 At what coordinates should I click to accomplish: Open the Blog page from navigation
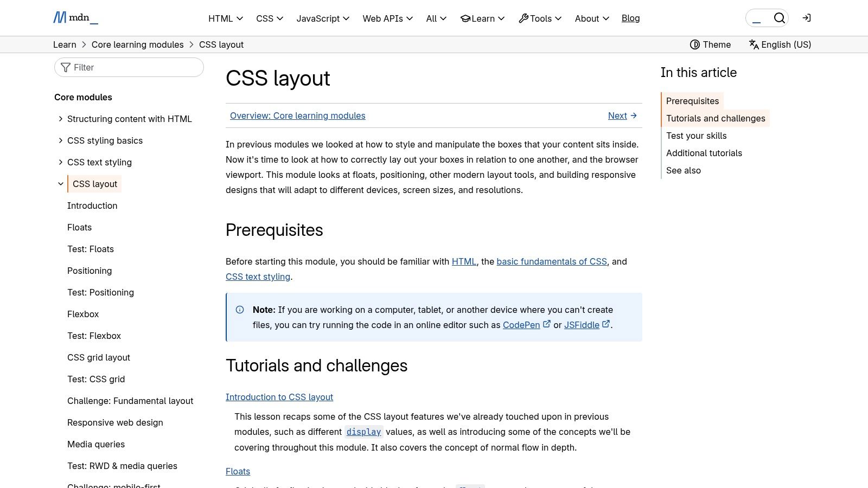[630, 18]
